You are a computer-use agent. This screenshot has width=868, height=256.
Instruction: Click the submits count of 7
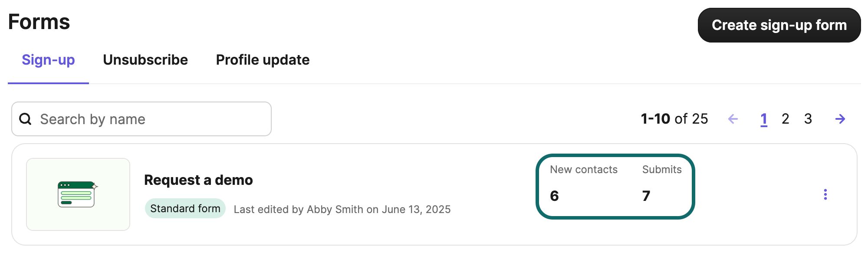tap(646, 196)
